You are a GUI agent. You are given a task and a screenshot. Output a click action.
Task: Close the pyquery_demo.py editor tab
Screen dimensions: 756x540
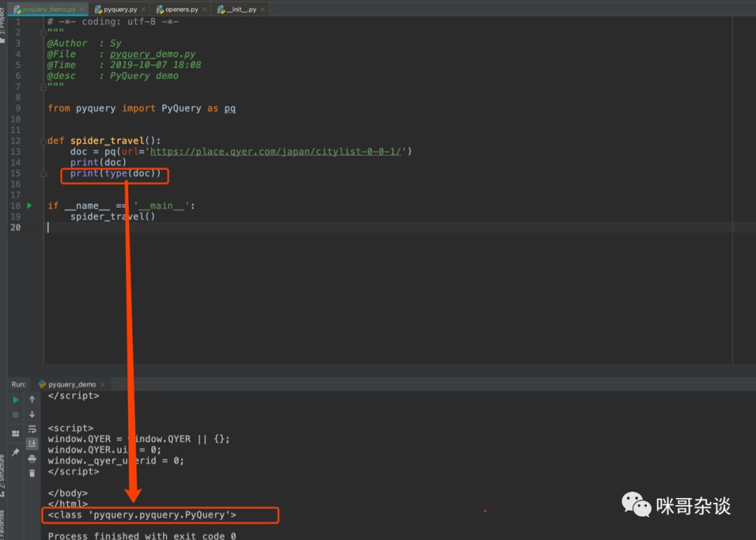(x=82, y=9)
